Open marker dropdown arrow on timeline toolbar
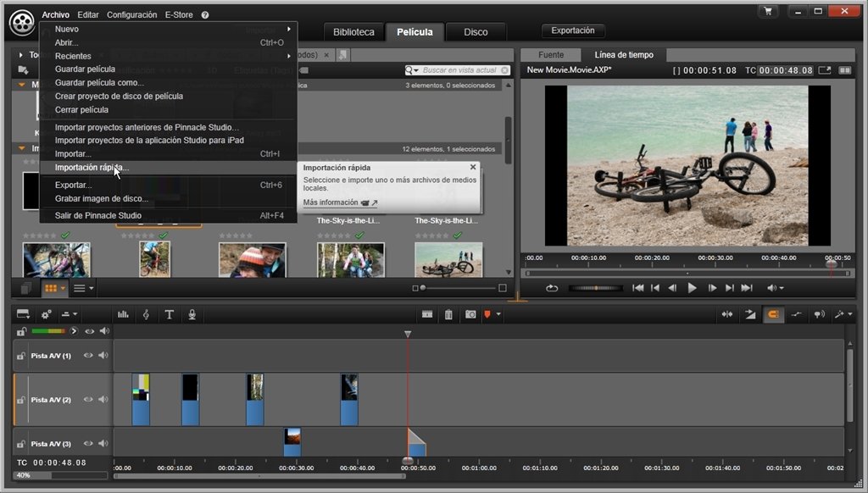868x493 pixels. click(x=498, y=314)
